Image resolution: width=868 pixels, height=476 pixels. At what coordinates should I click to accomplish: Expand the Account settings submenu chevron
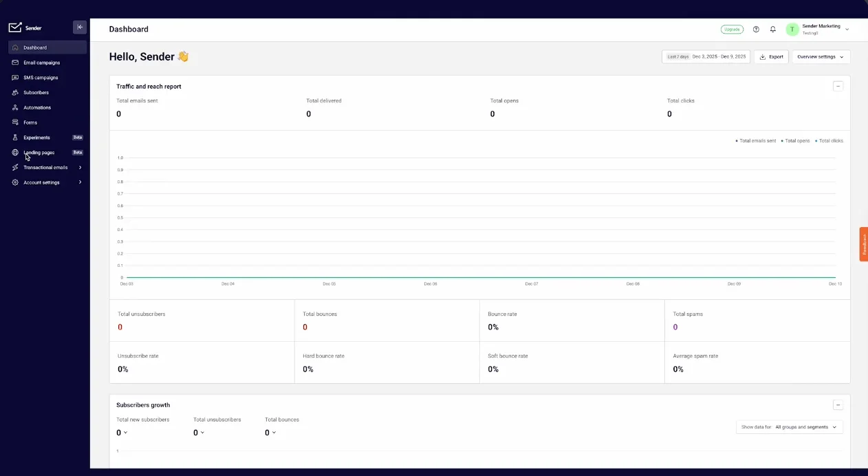pyautogui.click(x=80, y=182)
